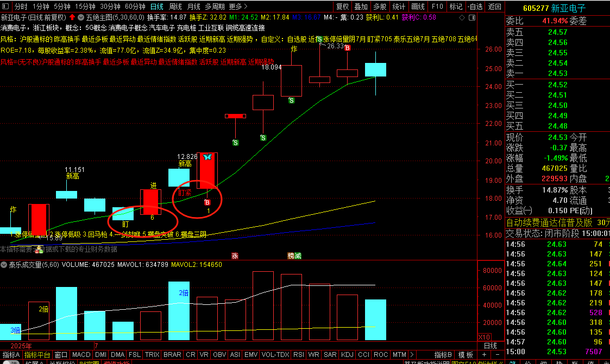Viewport: 610px width, 364px height.
Task: Click the 叠加 overlay button
Action: click(361, 7)
